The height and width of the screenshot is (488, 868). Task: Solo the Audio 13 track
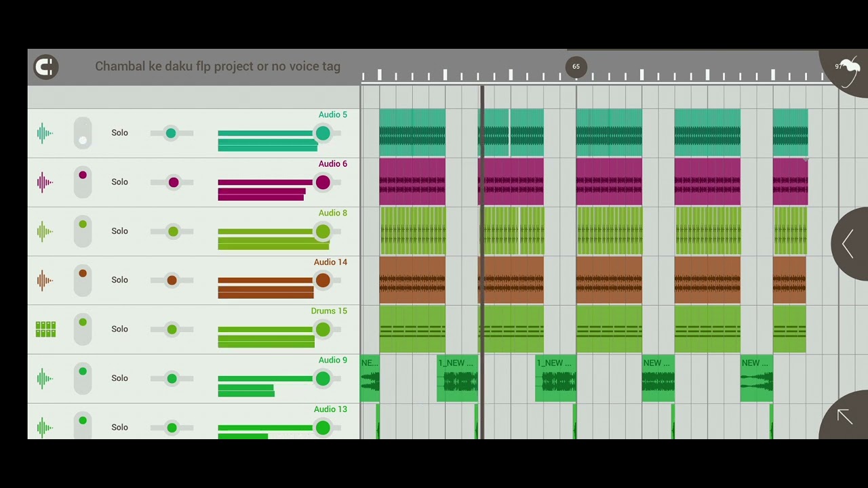120,427
